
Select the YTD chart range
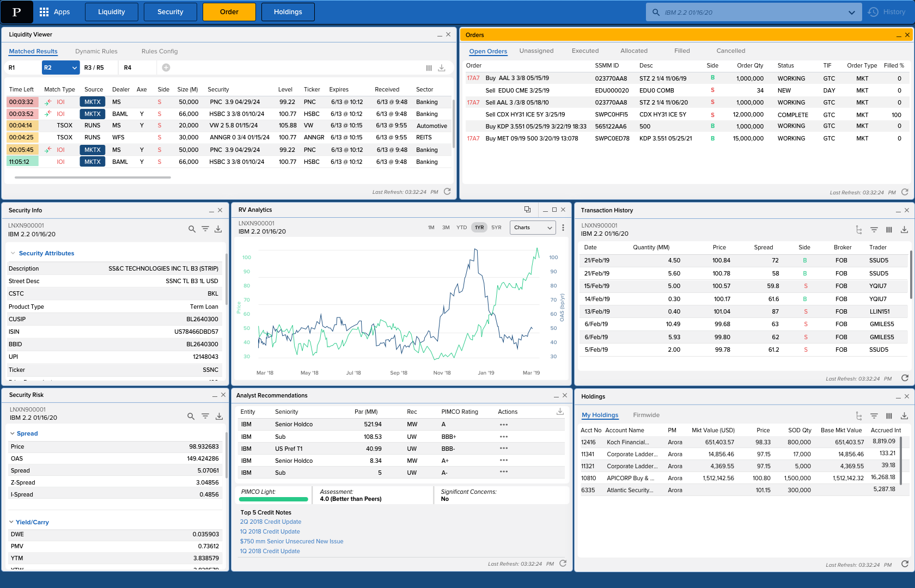(x=462, y=228)
